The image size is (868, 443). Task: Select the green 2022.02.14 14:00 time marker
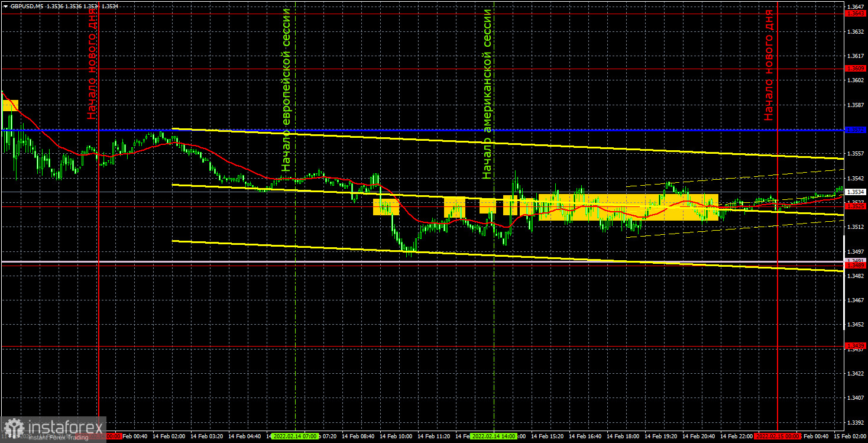coord(494,436)
